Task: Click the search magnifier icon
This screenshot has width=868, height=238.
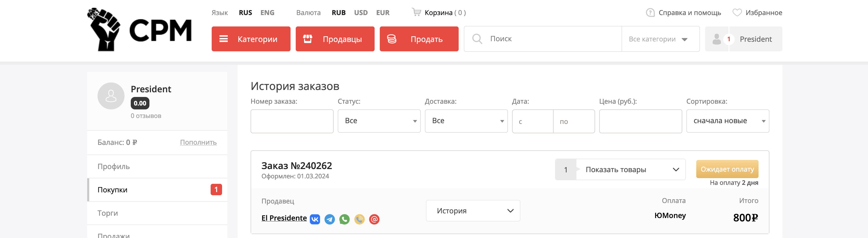Action: tap(477, 39)
